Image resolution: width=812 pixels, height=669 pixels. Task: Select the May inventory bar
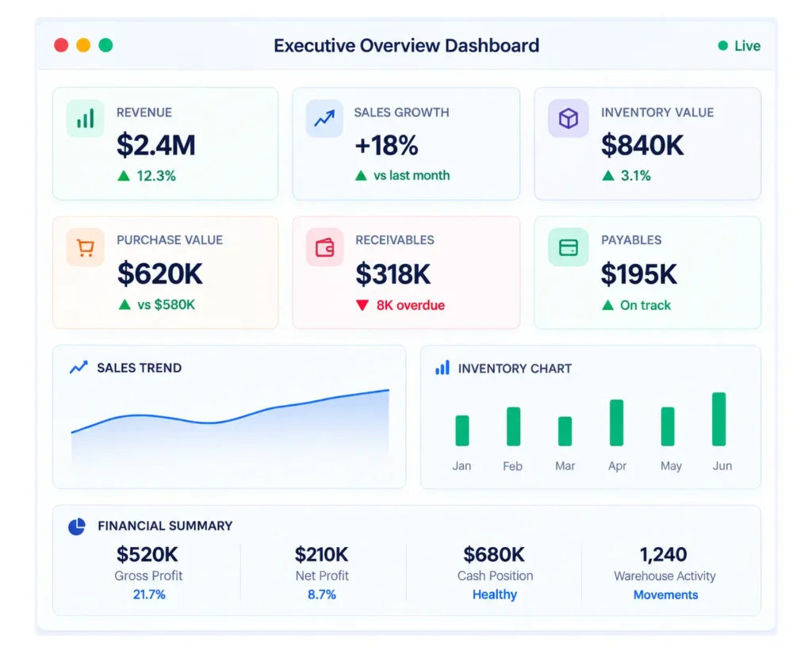668,426
